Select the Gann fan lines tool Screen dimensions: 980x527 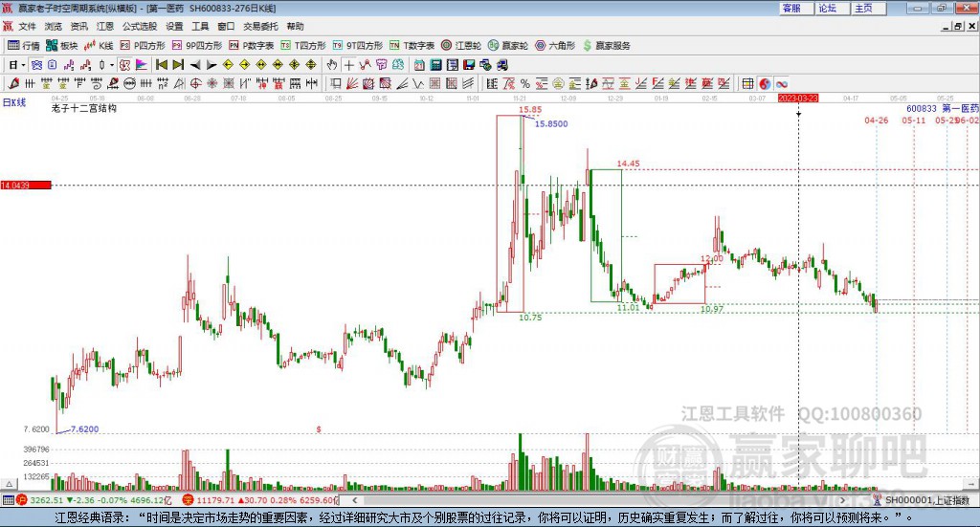pyautogui.click(x=352, y=83)
